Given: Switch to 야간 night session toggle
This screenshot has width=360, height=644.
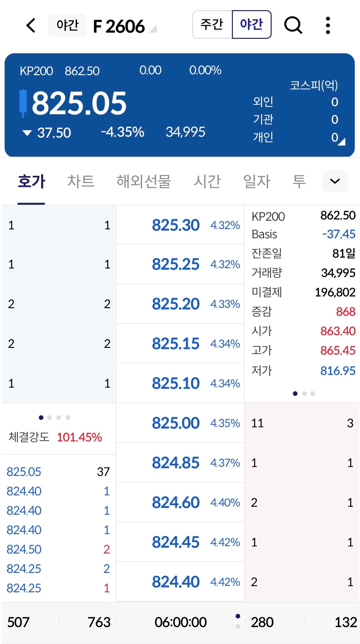Looking at the screenshot, I should [x=251, y=25].
